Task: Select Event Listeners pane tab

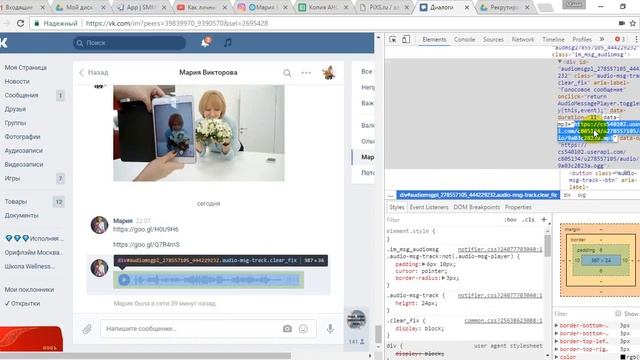Action: [429, 207]
